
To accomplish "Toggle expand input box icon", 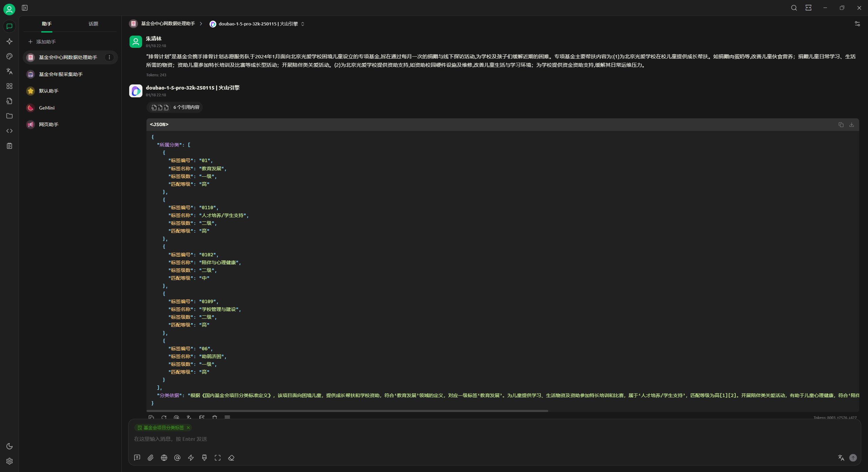I will pos(218,458).
